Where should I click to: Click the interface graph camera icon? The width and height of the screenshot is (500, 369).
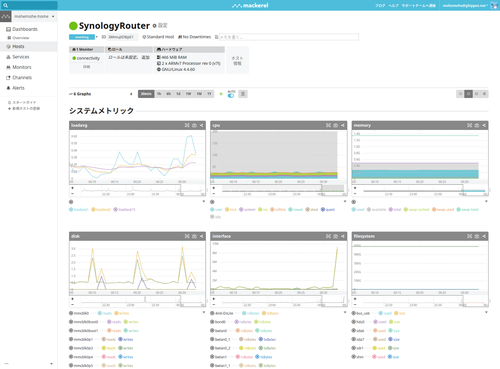(x=336, y=236)
